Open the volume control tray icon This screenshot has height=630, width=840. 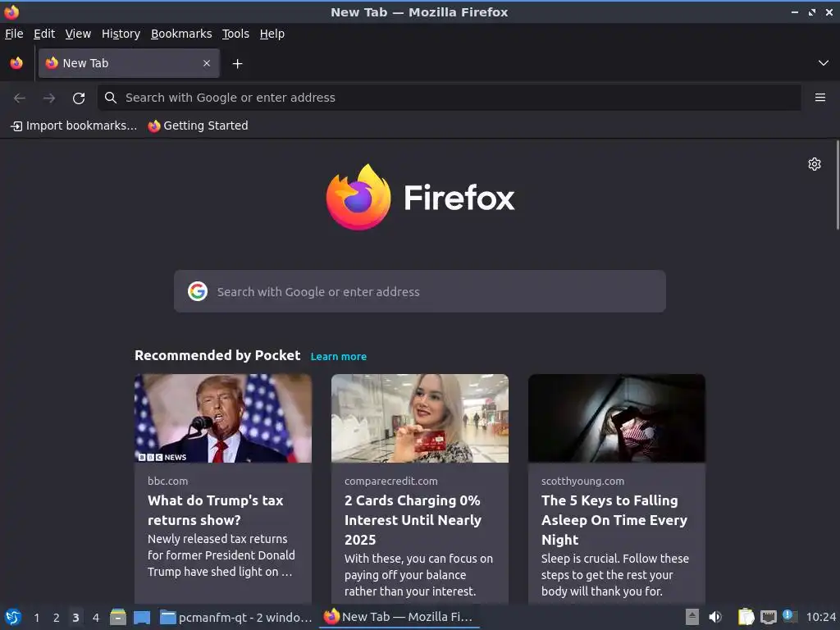(715, 617)
